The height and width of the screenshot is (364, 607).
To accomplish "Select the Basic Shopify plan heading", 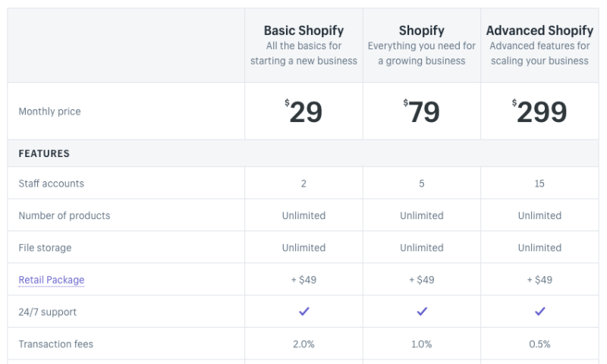I will (x=303, y=31).
